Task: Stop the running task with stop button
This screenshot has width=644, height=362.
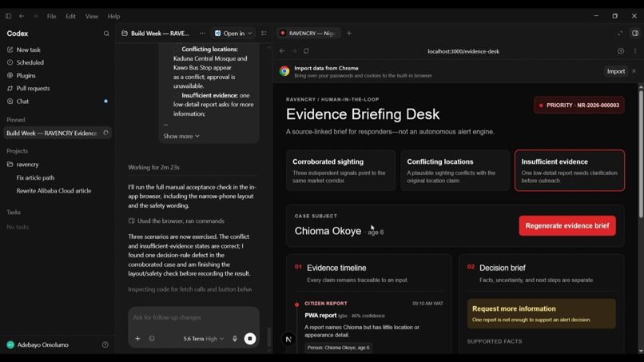Action: [x=250, y=339]
